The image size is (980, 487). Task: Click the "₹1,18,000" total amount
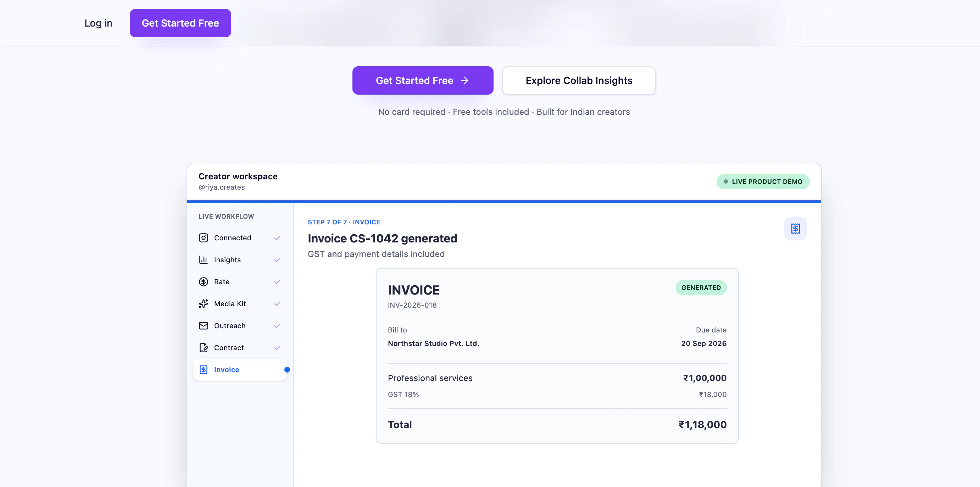(702, 425)
